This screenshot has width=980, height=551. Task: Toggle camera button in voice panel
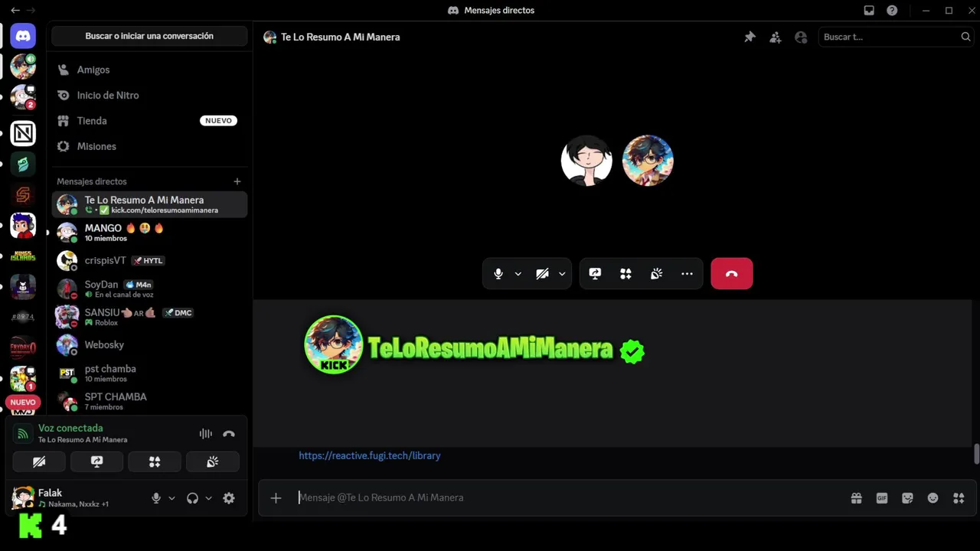tap(39, 461)
